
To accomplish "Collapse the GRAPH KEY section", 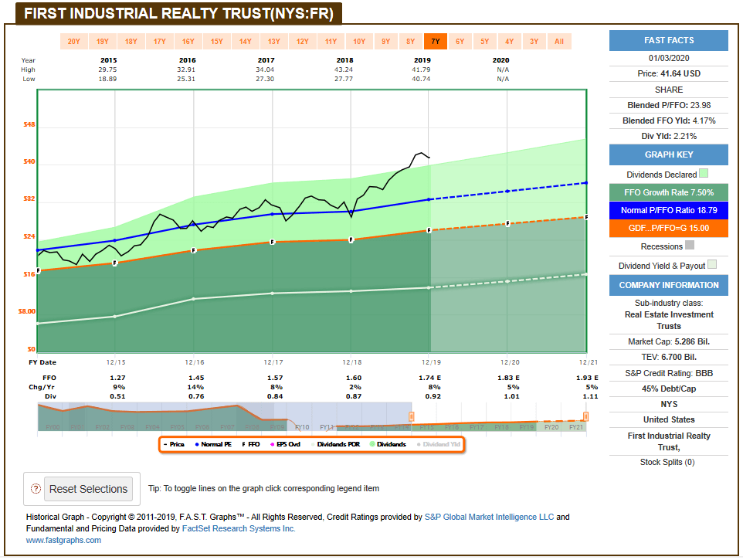I will click(668, 154).
